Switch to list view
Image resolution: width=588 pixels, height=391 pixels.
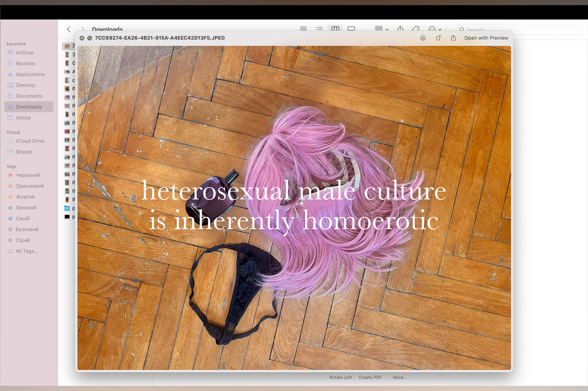coord(319,29)
